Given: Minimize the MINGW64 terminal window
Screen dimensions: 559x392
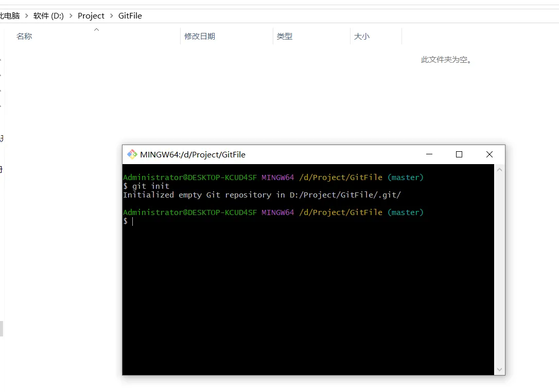Looking at the screenshot, I should pyautogui.click(x=429, y=154).
